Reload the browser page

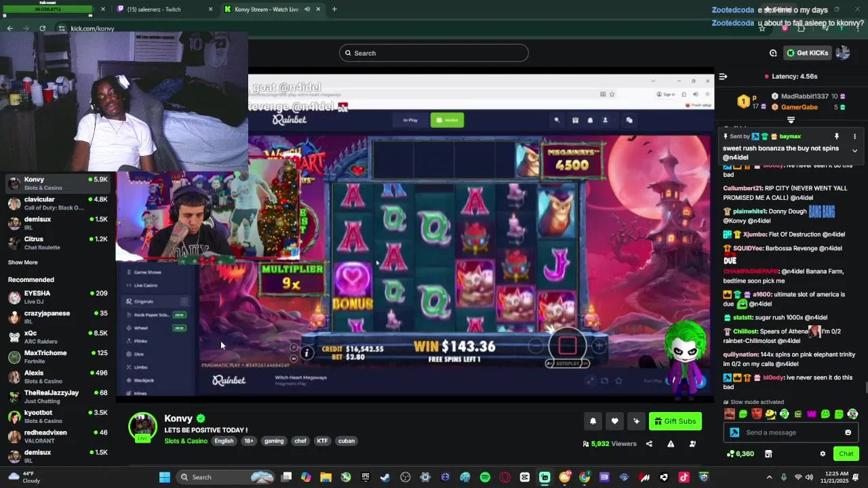[x=42, y=28]
